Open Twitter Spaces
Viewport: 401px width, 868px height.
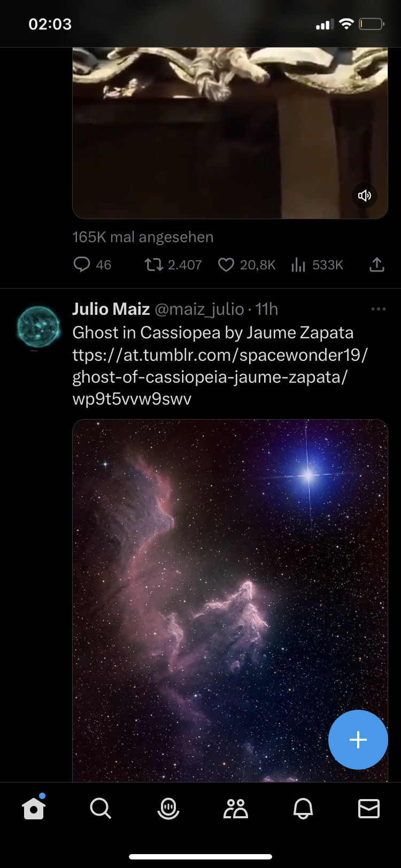[x=168, y=808]
